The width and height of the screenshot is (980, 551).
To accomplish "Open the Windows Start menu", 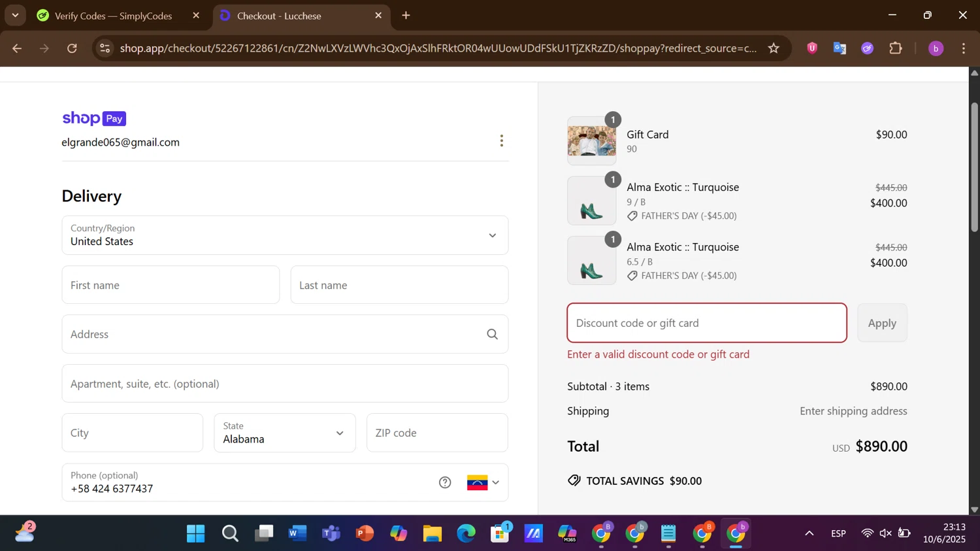I will 196,534.
